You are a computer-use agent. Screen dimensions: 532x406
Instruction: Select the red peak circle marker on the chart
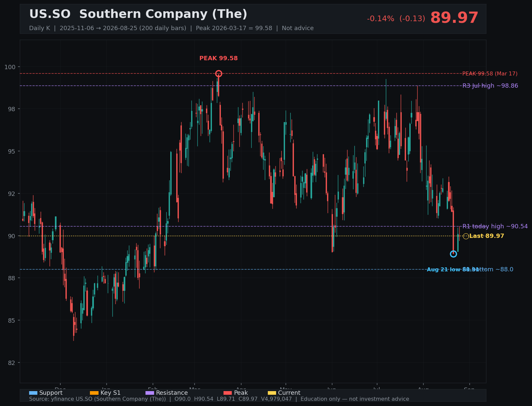click(219, 73)
